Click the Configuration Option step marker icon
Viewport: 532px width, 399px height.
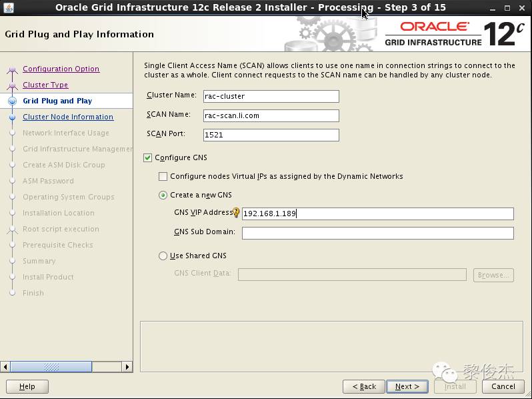pyautogui.click(x=13, y=70)
